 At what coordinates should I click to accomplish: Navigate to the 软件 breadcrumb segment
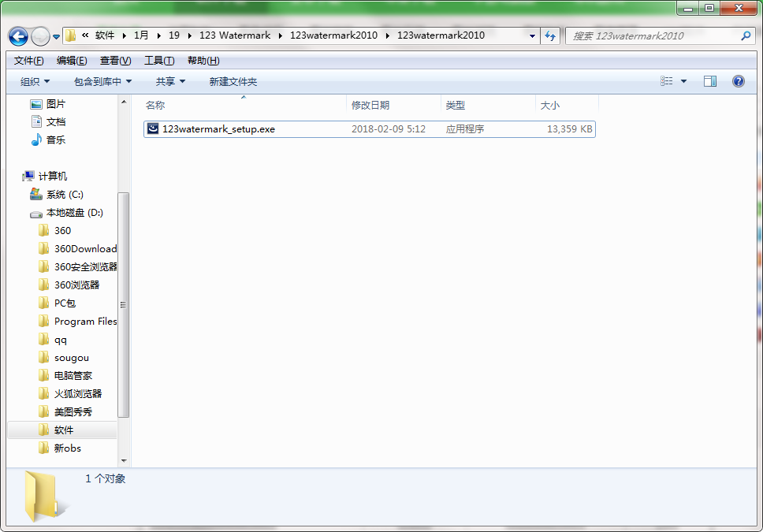coord(105,35)
